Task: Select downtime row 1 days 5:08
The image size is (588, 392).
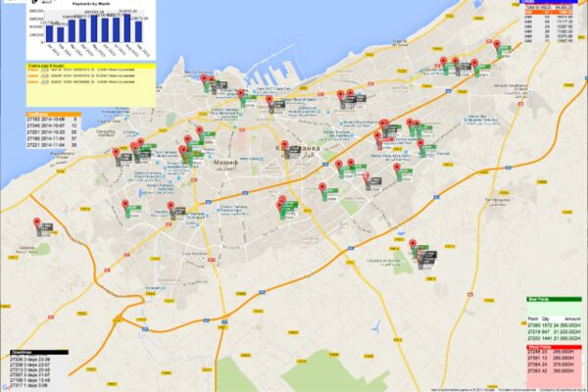Action: pos(29,385)
